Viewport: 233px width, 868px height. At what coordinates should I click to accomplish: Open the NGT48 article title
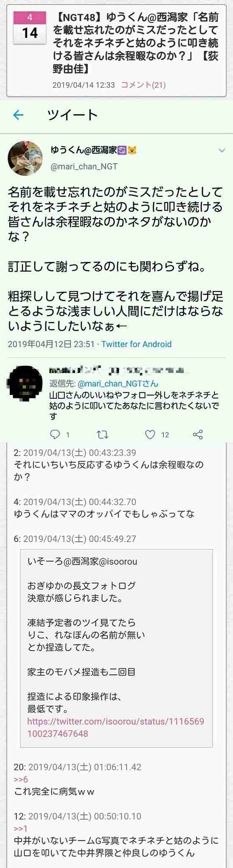tap(136, 42)
